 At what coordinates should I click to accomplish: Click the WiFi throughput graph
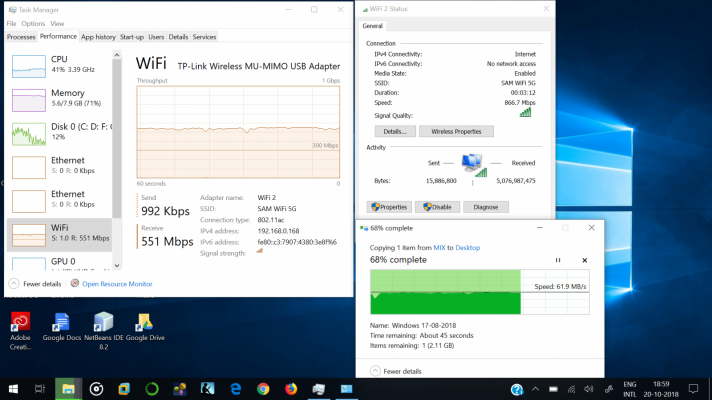click(x=238, y=132)
